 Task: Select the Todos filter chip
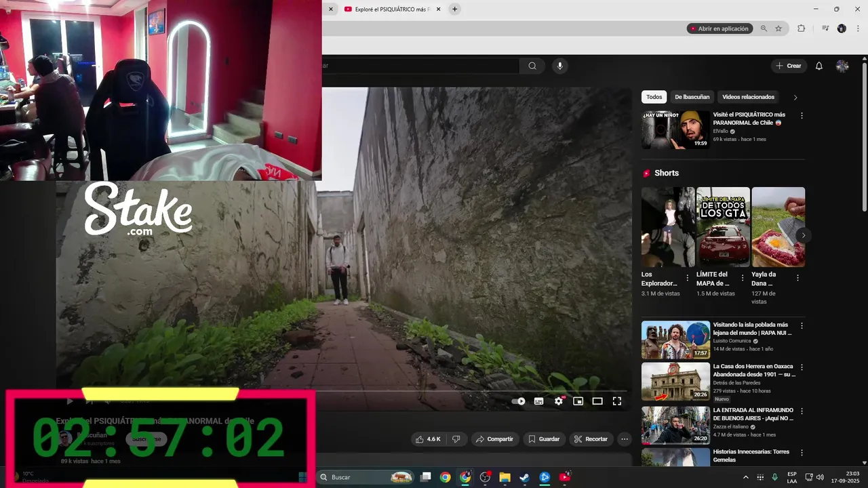point(654,97)
